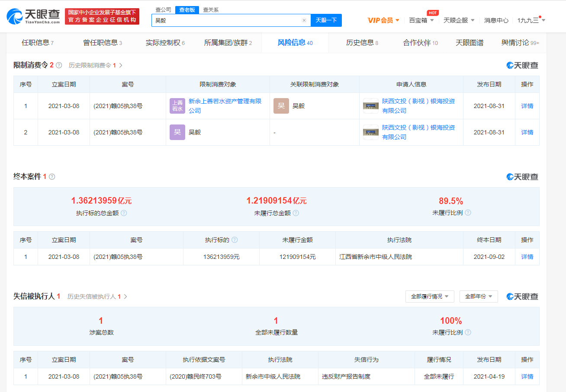Open the 合作伙伴 tab

pos(421,43)
